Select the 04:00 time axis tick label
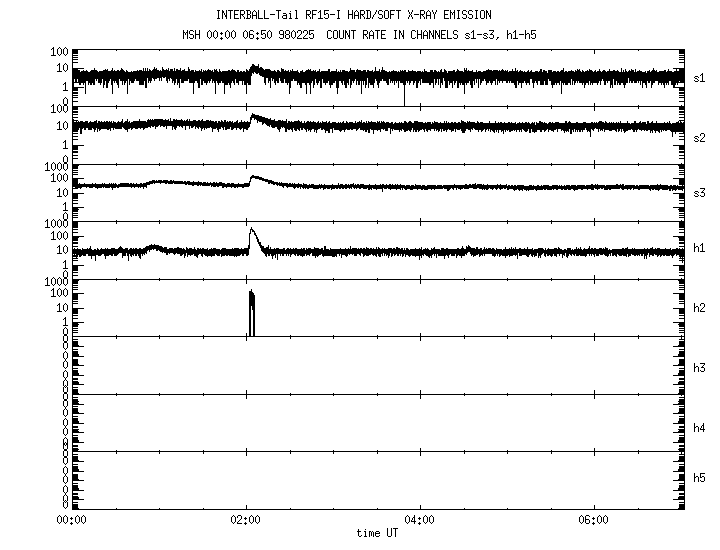Viewport: 720px width, 550px height. click(x=419, y=520)
